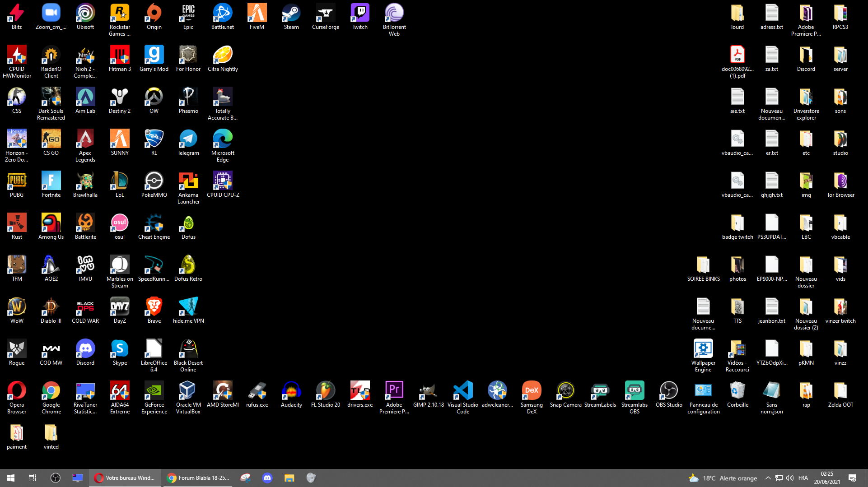Switch to Votre bureau Wind... Opera taskbar window
This screenshot has height=487, width=868.
[126, 478]
